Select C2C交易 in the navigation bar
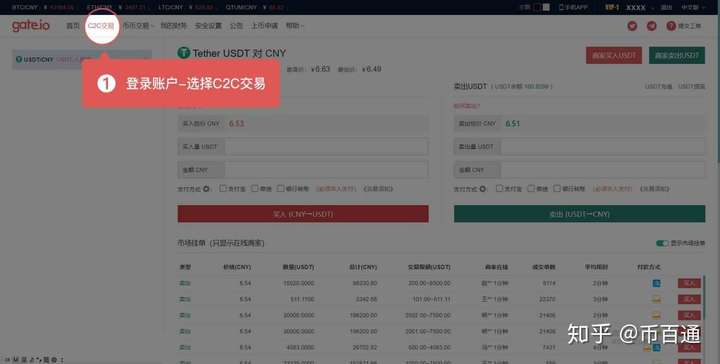720x364 pixels. coord(101,26)
